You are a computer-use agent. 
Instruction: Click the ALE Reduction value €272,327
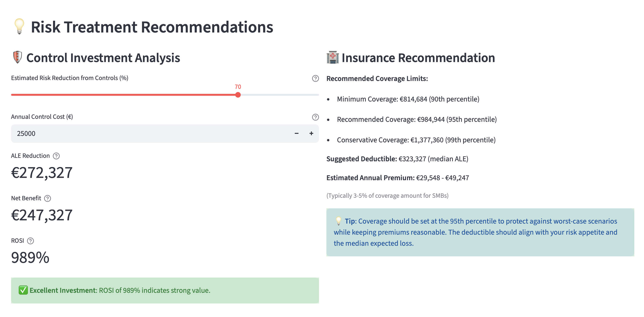click(x=42, y=173)
